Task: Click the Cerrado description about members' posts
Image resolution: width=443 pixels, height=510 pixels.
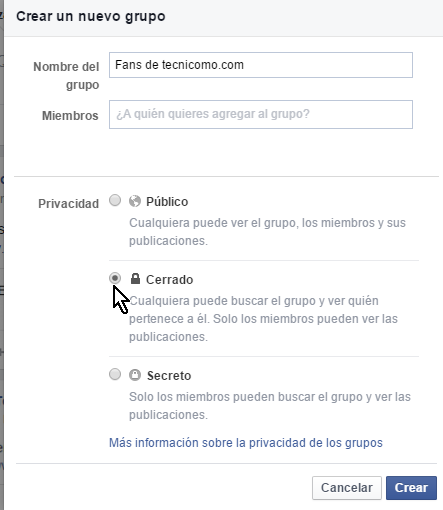Action: pos(263,319)
